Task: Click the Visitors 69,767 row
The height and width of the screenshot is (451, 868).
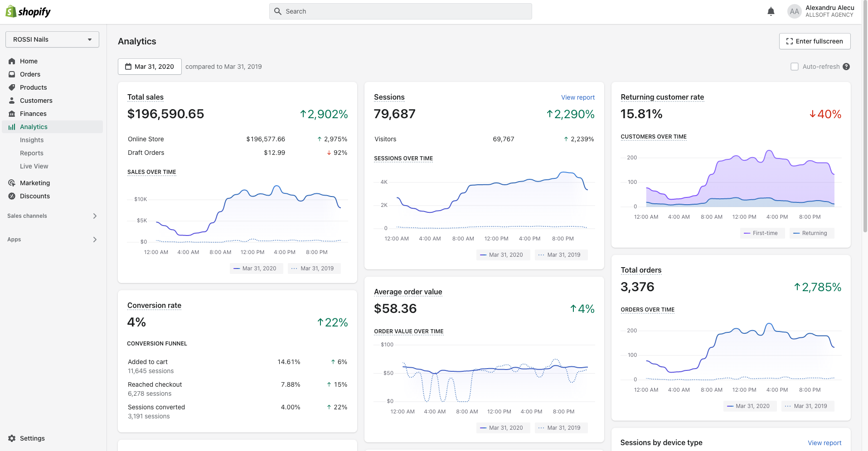Action: 484,139
